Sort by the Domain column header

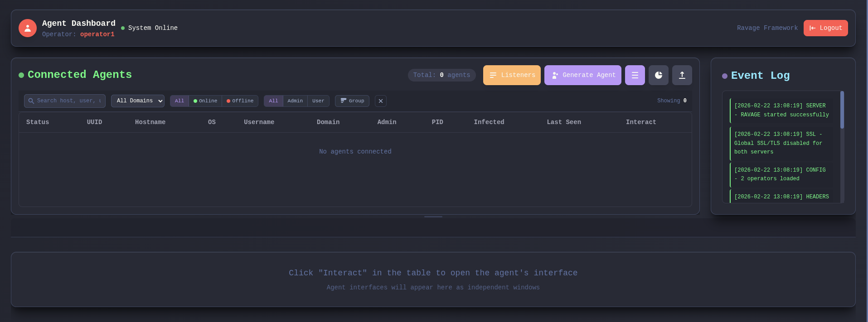pos(328,122)
